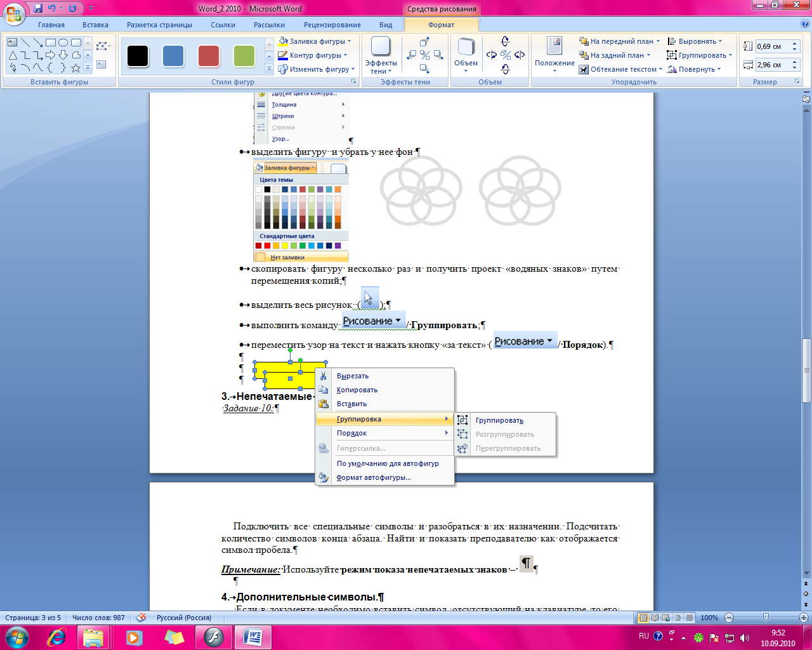Open the Office button menu
The width and height of the screenshot is (812, 650).
[14, 14]
